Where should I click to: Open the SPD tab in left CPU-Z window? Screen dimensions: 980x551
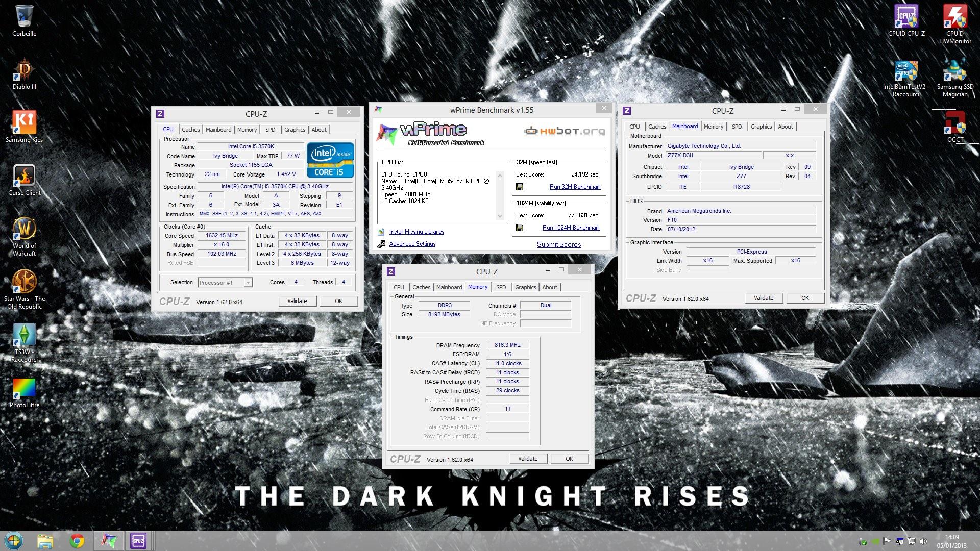tap(271, 130)
